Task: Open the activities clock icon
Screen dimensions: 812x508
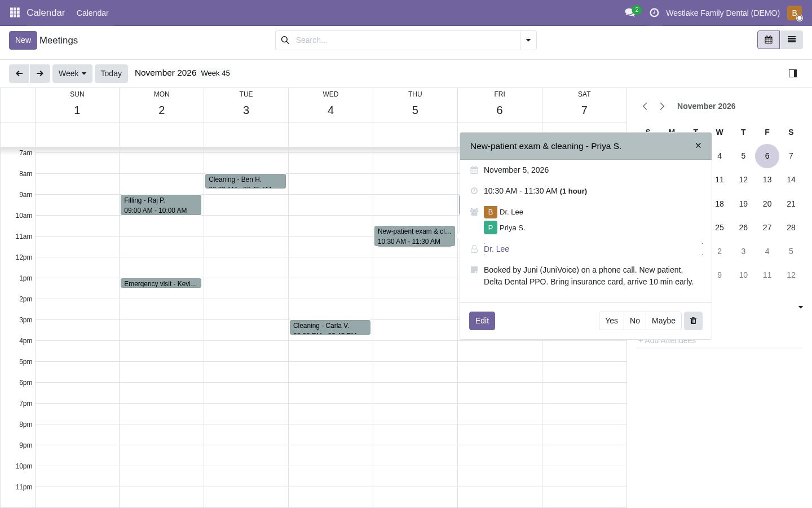Action: pos(654,12)
